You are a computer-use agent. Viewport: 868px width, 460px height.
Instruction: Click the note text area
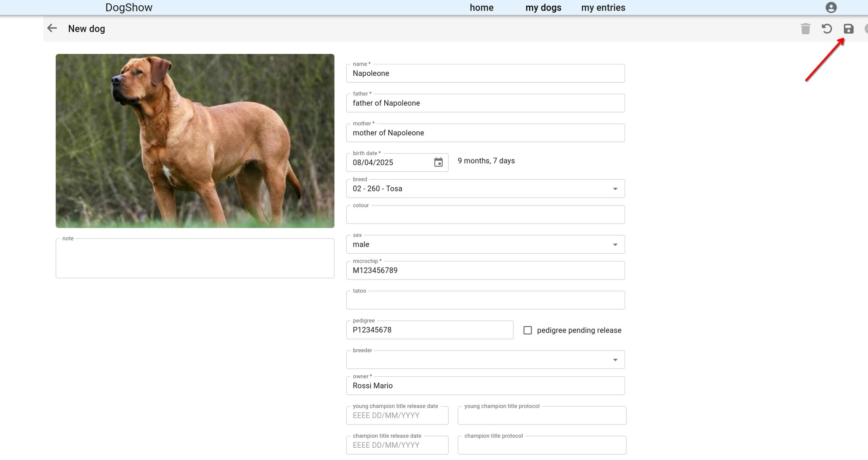tap(195, 258)
